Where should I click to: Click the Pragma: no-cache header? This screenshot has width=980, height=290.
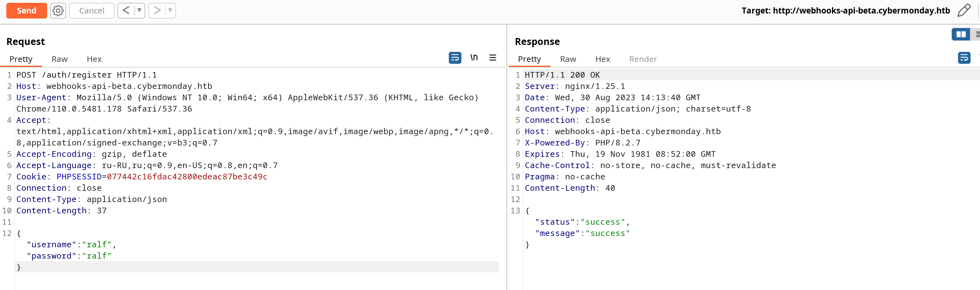tap(565, 177)
